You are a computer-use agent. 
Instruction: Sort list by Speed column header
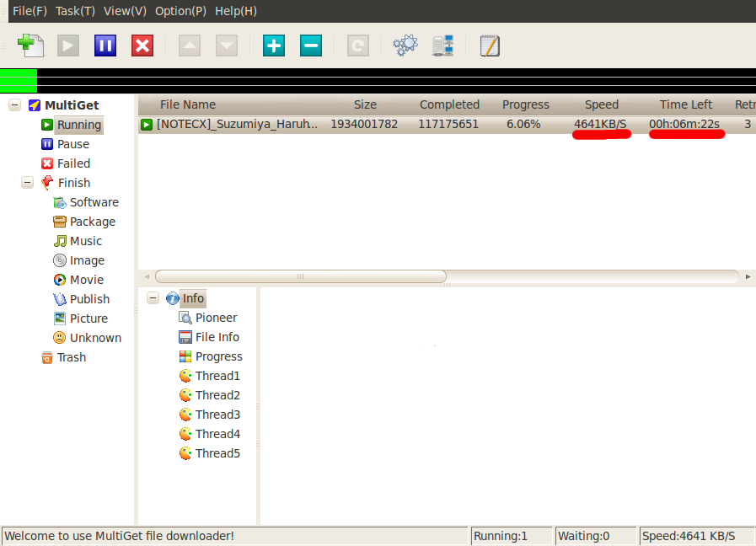[602, 104]
